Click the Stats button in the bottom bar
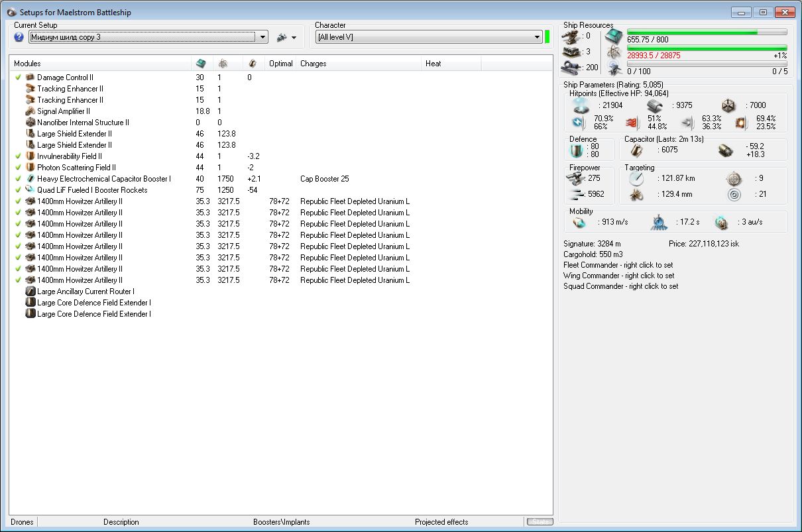 (540, 522)
